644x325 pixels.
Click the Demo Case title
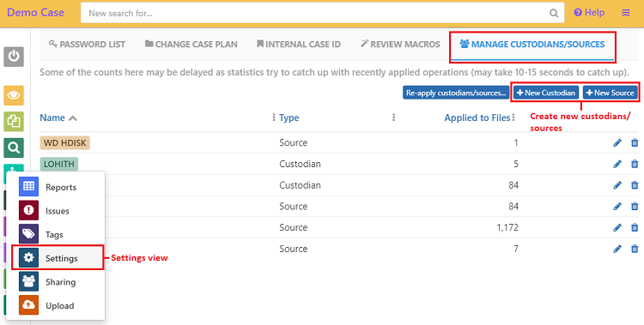36,13
